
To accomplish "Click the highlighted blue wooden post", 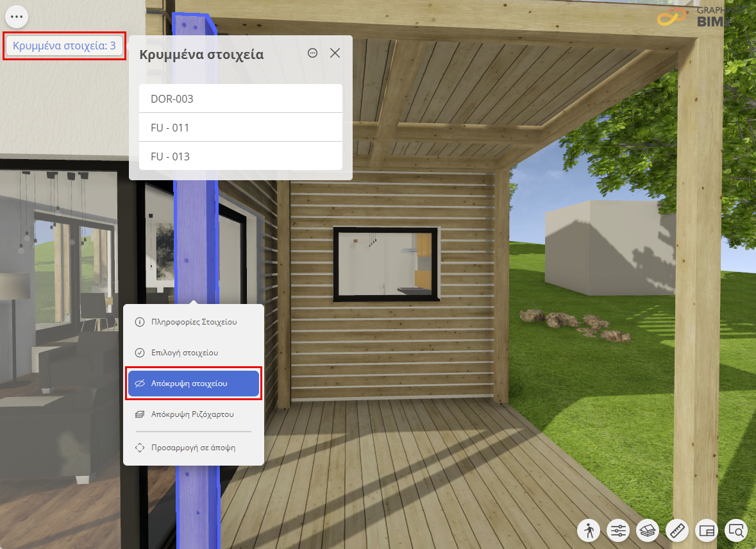I will click(x=197, y=241).
